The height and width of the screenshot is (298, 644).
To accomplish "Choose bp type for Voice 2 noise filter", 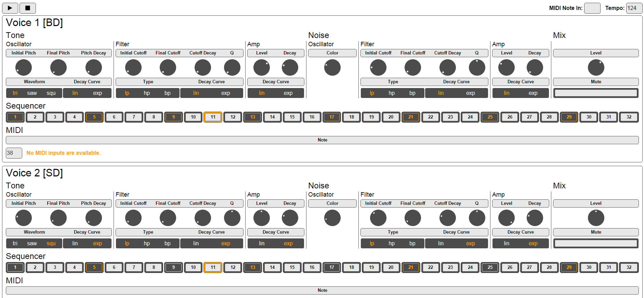I will [412, 244].
